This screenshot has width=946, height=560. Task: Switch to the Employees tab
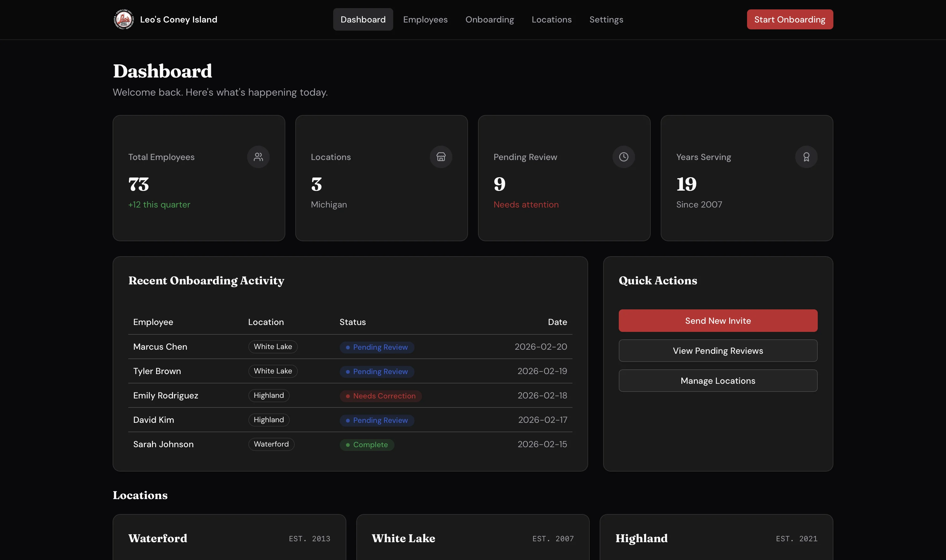(425, 19)
